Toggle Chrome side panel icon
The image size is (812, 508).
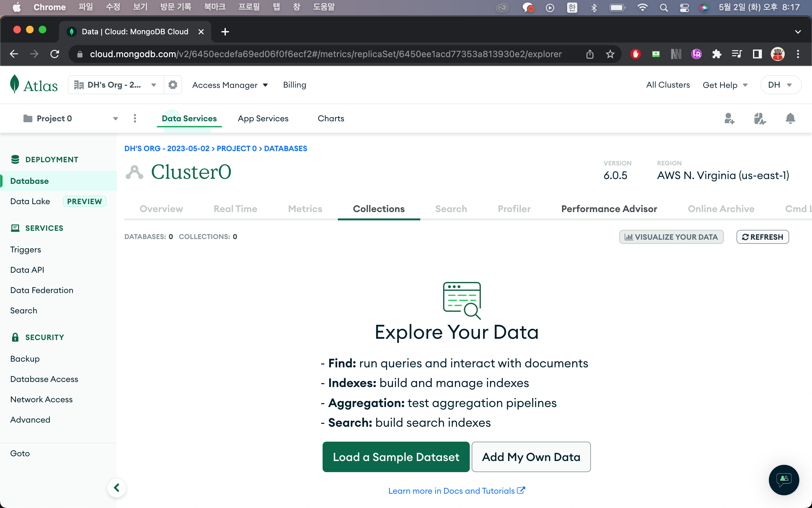757,54
